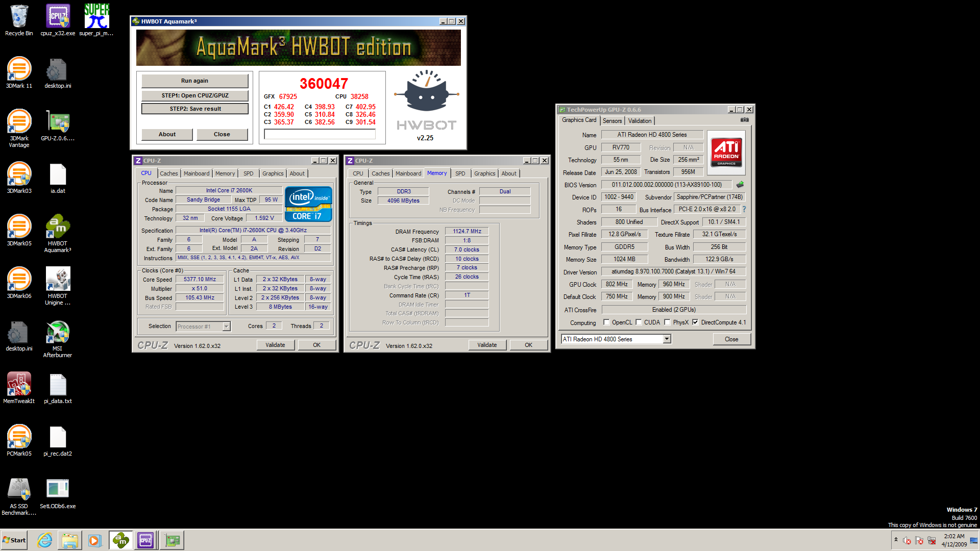
Task: Toggle CUDA checkbox in GPU-Z
Action: tap(639, 322)
